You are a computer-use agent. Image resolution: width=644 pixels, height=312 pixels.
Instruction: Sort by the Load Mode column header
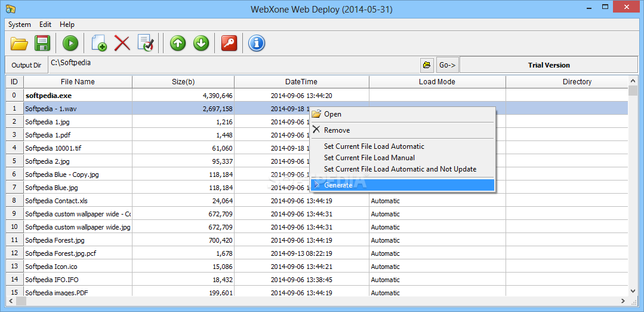click(437, 82)
